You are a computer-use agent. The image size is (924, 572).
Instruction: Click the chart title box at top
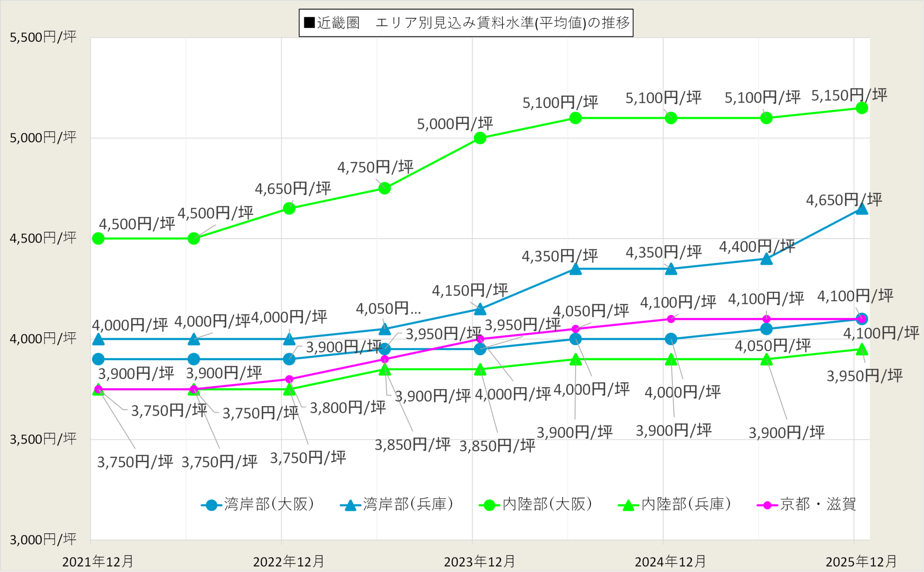pos(465,23)
